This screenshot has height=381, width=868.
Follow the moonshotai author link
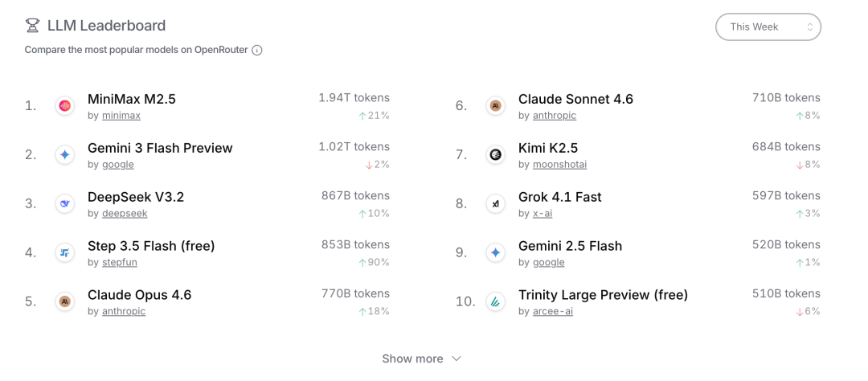pos(559,165)
